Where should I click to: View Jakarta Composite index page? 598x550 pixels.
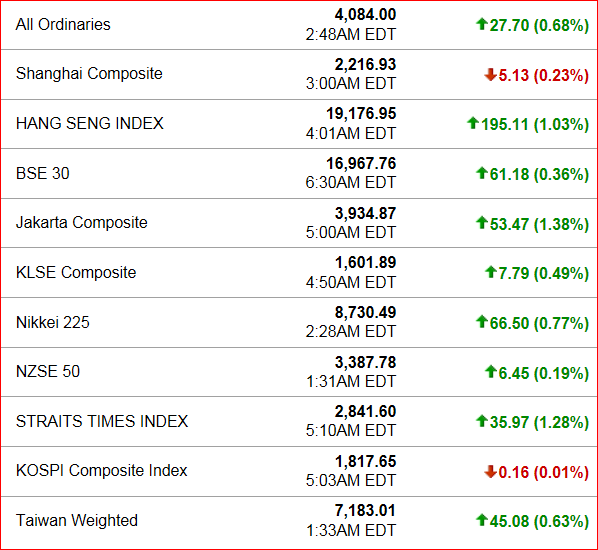click(x=82, y=222)
